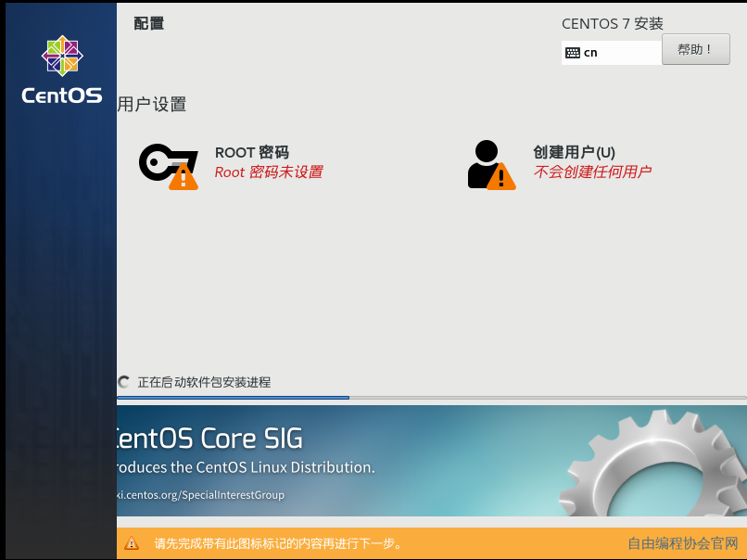The width and height of the screenshot is (747, 560).
Task: Select the cn keyboard layout field
Action: tap(612, 53)
